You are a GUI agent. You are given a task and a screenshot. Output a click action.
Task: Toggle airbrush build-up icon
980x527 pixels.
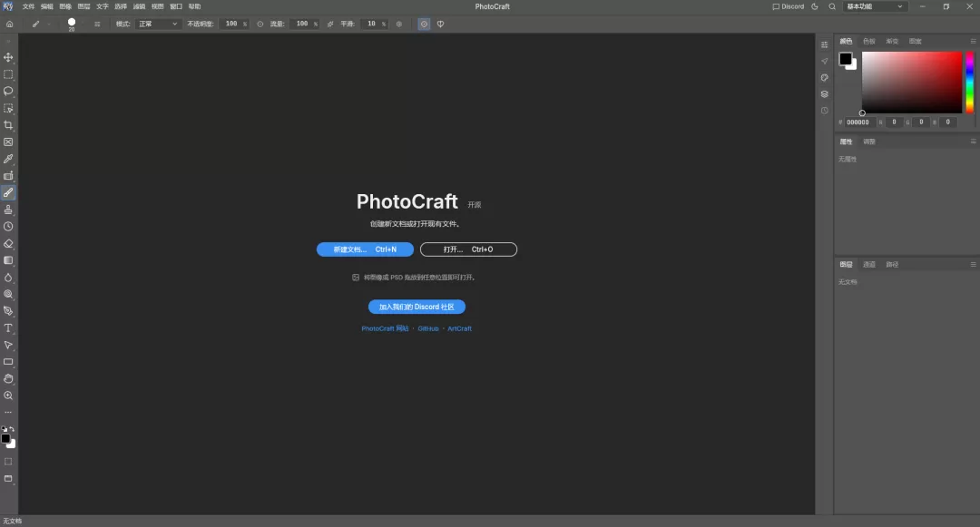330,24
